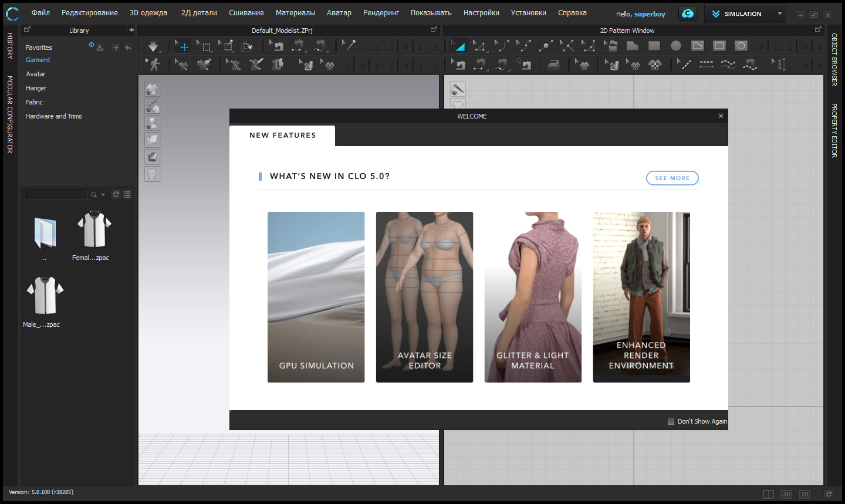The width and height of the screenshot is (845, 504).
Task: Open the Материалы menu
Action: 295,13
